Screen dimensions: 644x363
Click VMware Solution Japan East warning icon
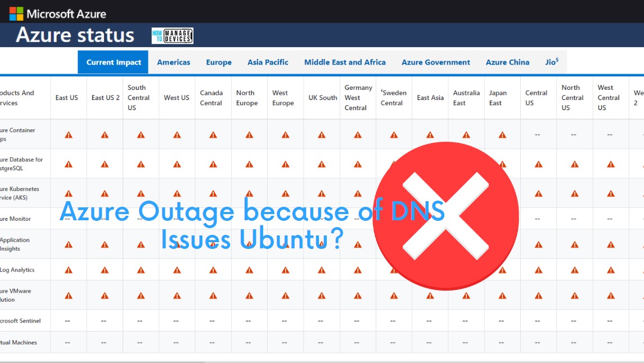[x=502, y=296]
